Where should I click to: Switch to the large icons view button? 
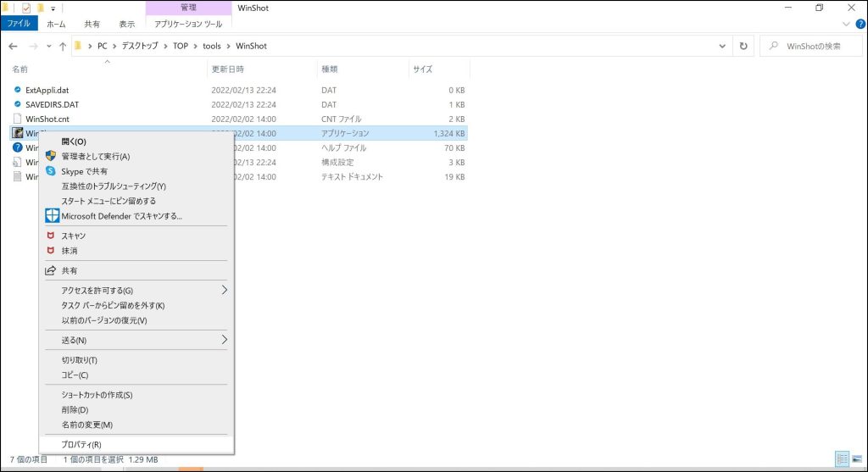pyautogui.click(x=857, y=458)
